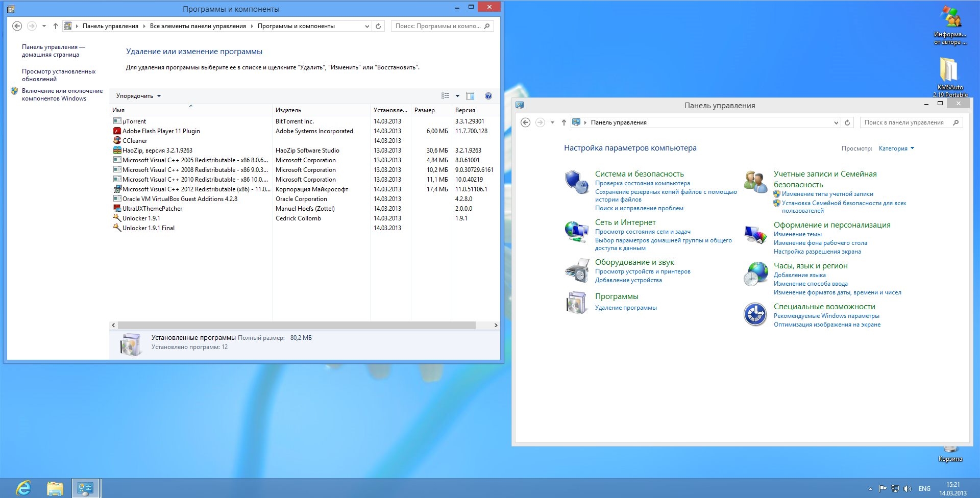980x498 pixels.
Task: Click the Control Panel taskbar button
Action: pos(86,488)
